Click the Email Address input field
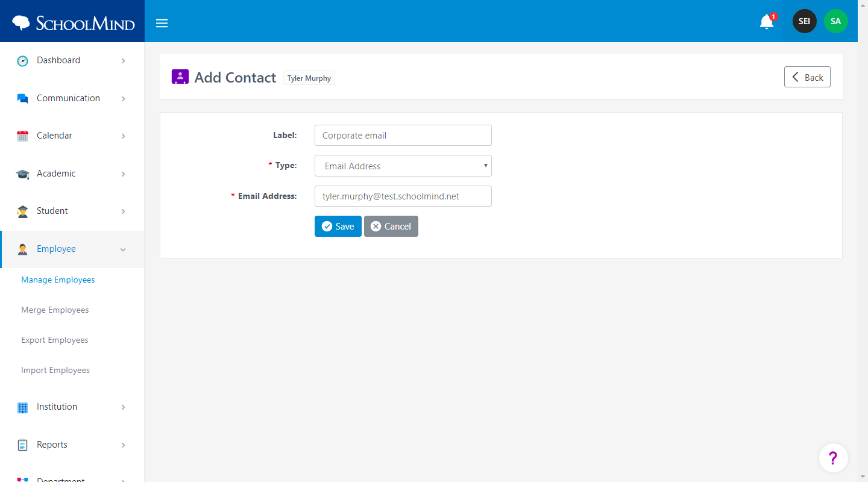868x482 pixels. click(x=403, y=196)
